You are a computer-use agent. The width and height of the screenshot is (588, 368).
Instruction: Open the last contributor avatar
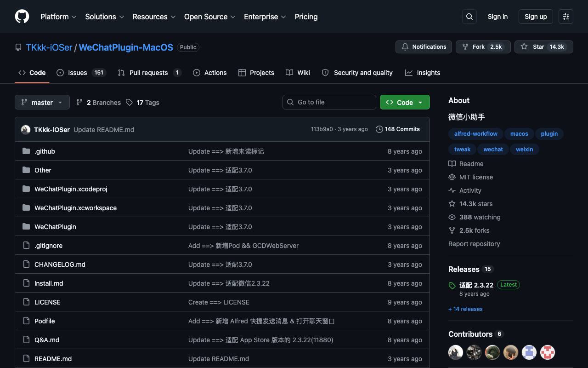[x=548, y=352]
